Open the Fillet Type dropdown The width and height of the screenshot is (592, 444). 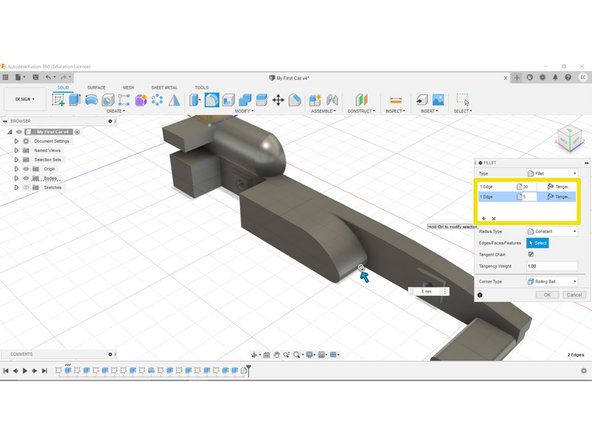point(552,173)
